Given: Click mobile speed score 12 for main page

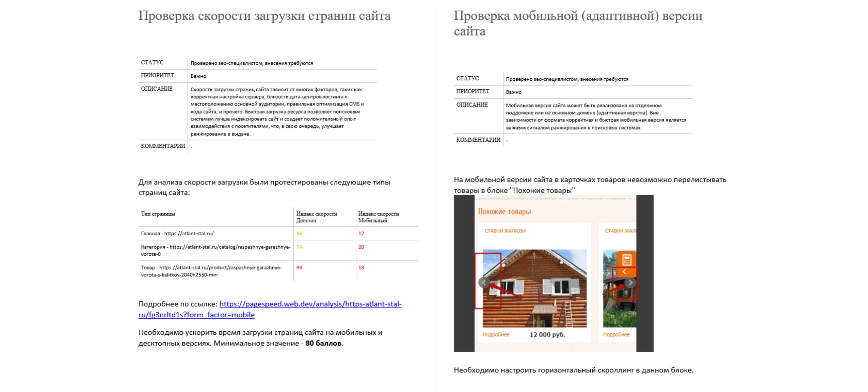Looking at the screenshot, I should tap(361, 234).
